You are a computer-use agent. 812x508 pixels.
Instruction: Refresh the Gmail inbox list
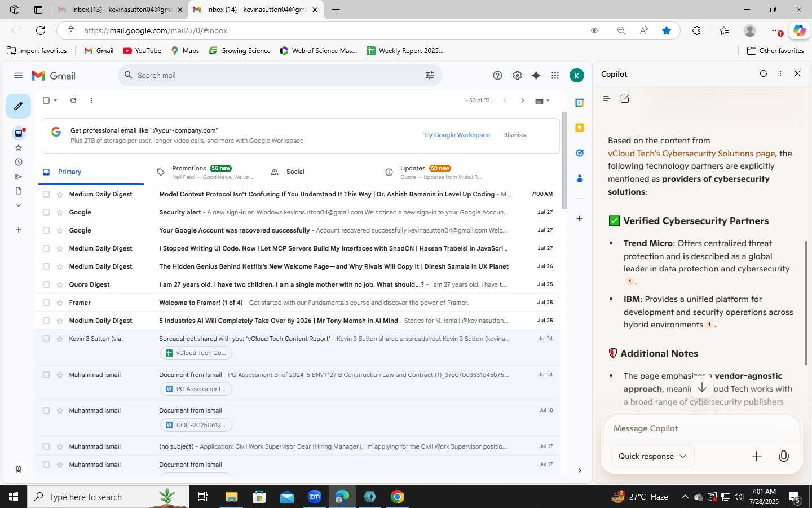tap(73, 100)
